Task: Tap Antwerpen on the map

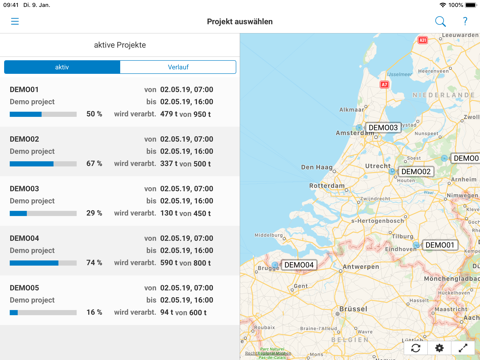Action: tap(361, 267)
